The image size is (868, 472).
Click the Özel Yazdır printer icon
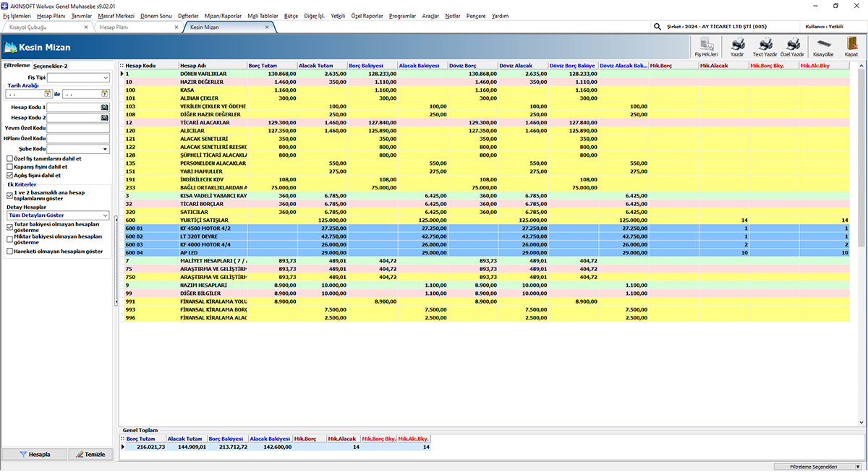point(793,46)
